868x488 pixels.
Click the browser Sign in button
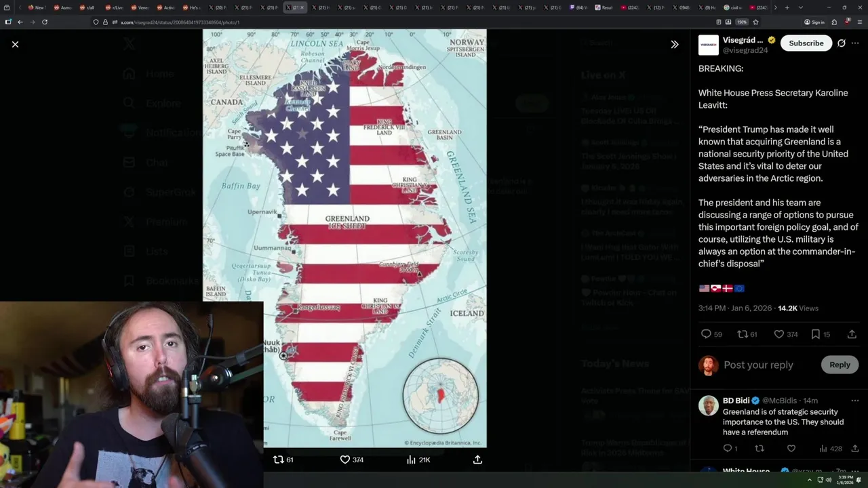coord(814,22)
